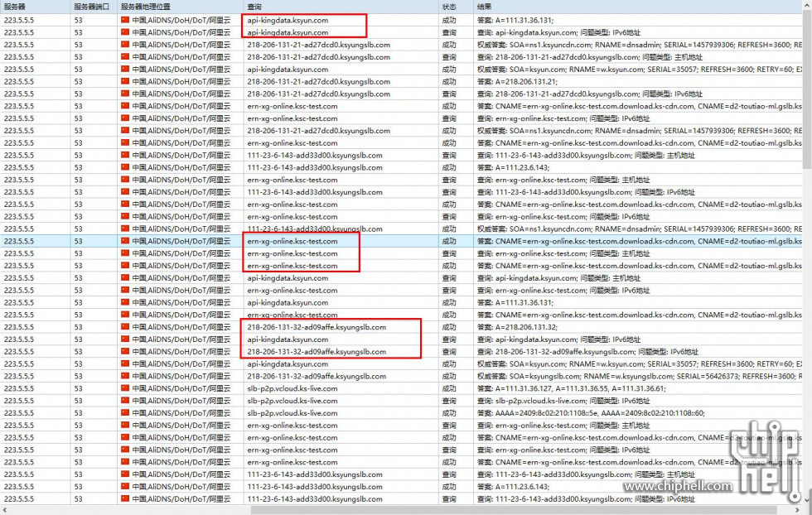
Task: Click the China flag in the AAAA=2409:8c02 answer row
Action: click(125, 413)
